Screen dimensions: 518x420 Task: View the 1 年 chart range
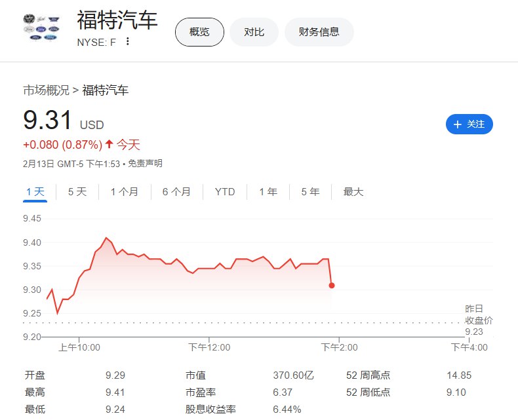(x=268, y=192)
